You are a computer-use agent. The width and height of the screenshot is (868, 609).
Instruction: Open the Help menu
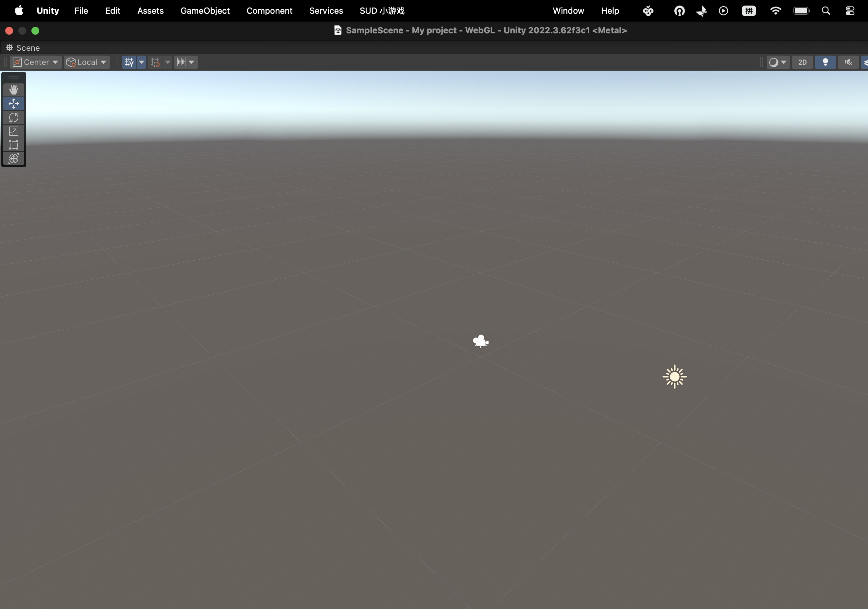point(610,10)
